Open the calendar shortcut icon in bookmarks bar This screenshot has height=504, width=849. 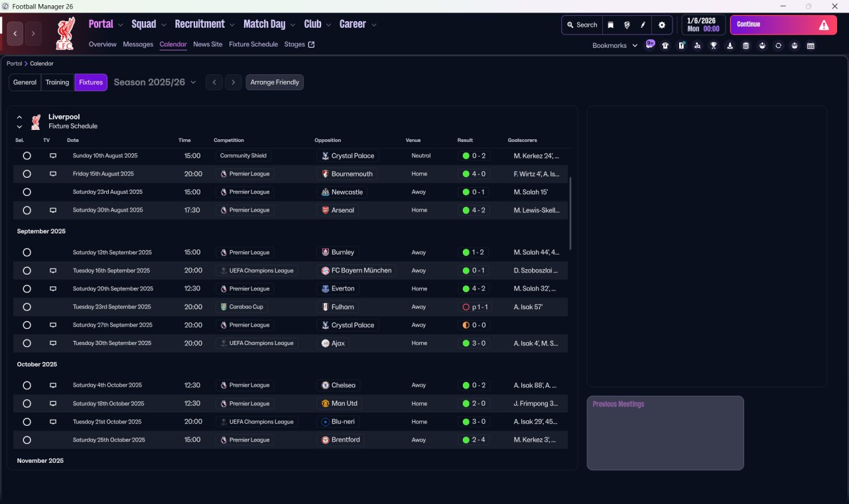click(811, 46)
